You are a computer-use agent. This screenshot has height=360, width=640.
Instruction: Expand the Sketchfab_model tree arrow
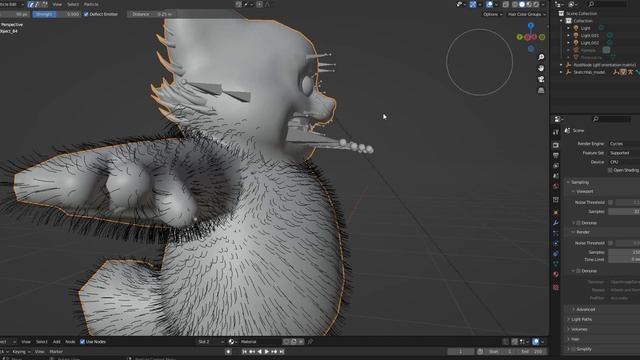pyautogui.click(x=561, y=72)
